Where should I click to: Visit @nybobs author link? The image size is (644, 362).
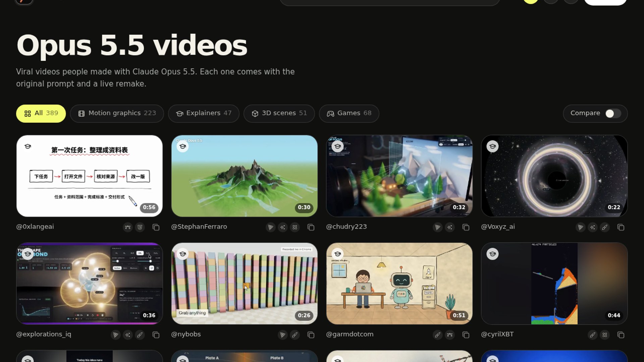(186, 334)
